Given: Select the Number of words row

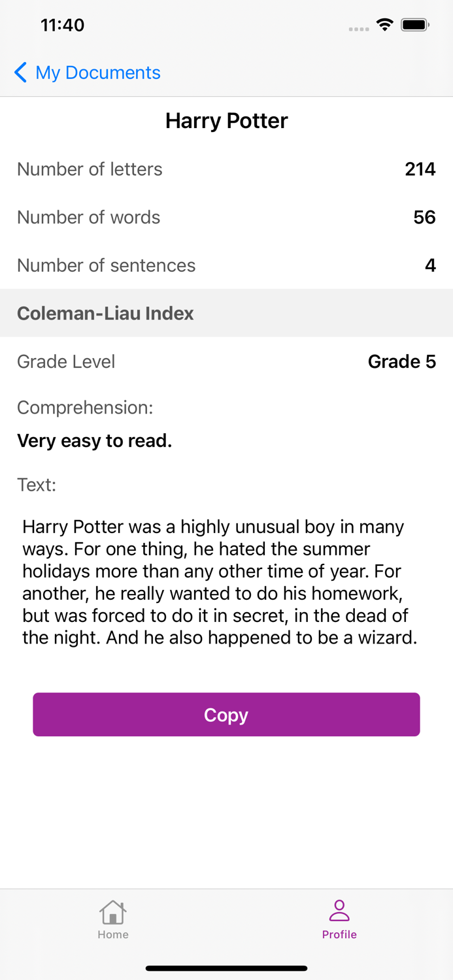Looking at the screenshot, I should [x=226, y=217].
